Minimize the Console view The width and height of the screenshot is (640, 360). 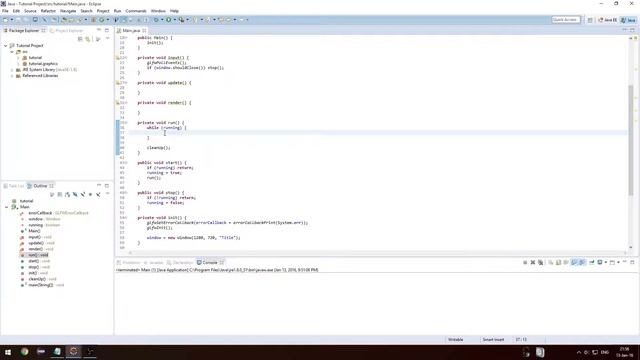click(624, 262)
